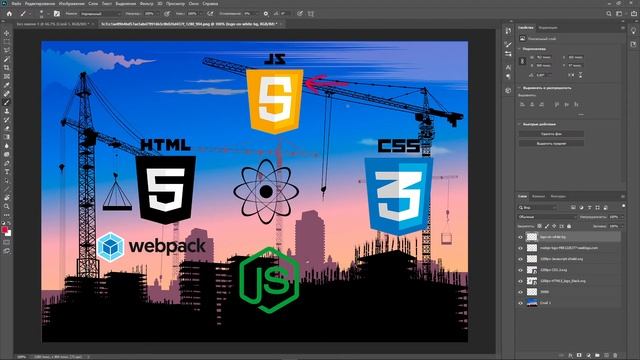This screenshot has height=360, width=640.
Task: Open the Окно menu
Action: (194, 3)
